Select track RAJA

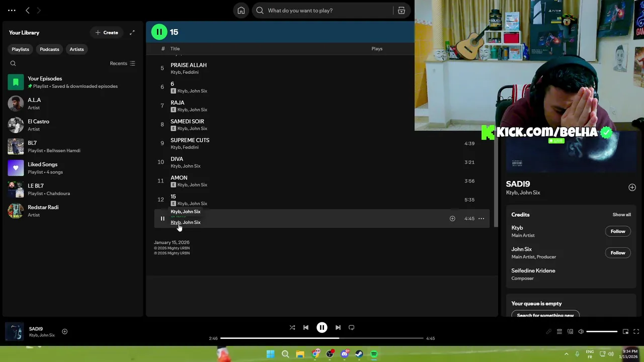coord(177,103)
